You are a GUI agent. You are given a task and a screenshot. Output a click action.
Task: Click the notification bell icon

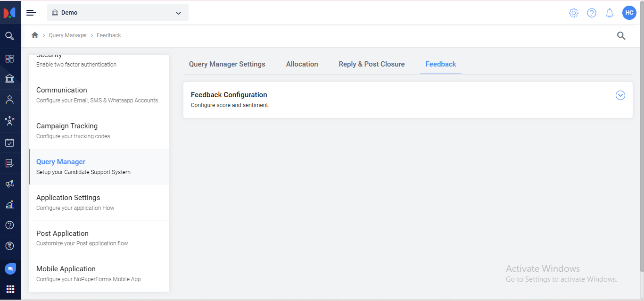pos(610,13)
